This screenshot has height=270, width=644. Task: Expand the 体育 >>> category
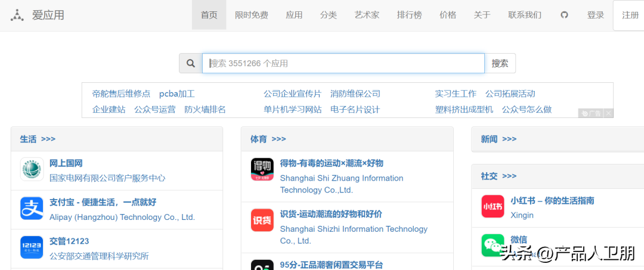tap(268, 139)
